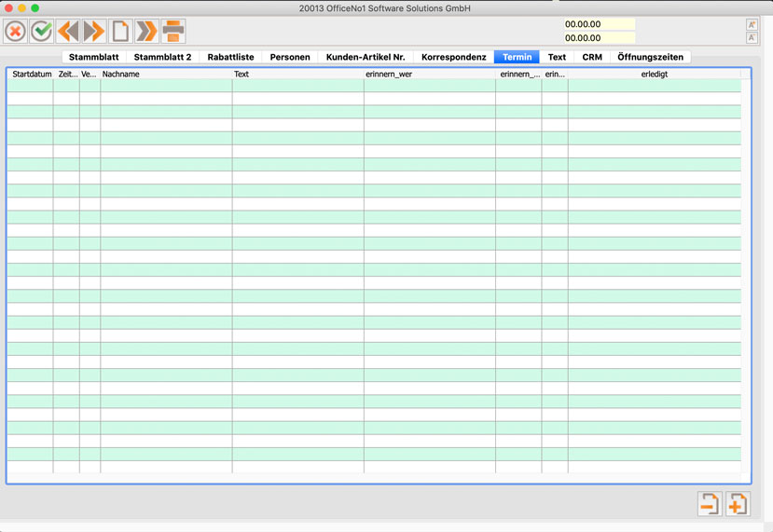Image resolution: width=773 pixels, height=532 pixels.
Task: Click the red X cancel icon
Action: [x=15, y=32]
